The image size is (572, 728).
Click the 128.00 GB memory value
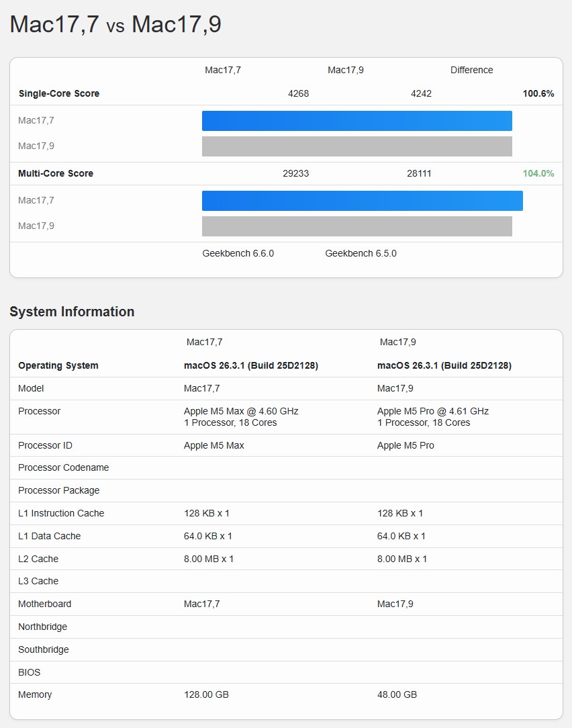(206, 694)
